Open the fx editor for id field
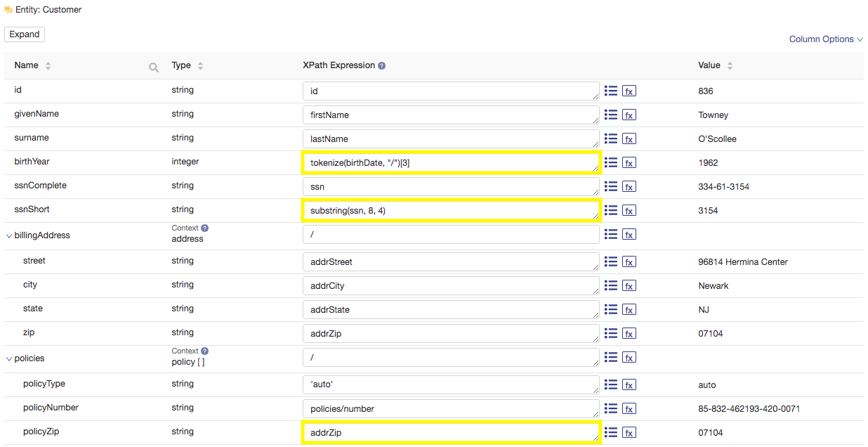 click(x=629, y=91)
